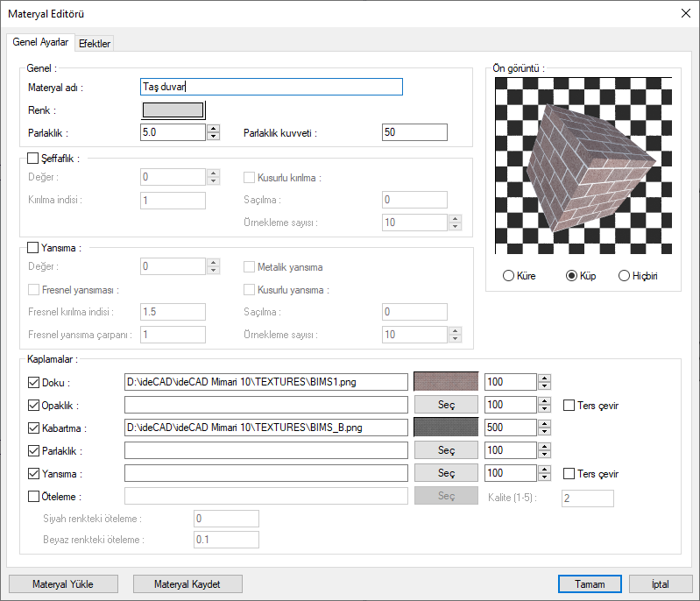Increase the Kabartma value with up arrow
The width and height of the screenshot is (700, 601).
544,423
